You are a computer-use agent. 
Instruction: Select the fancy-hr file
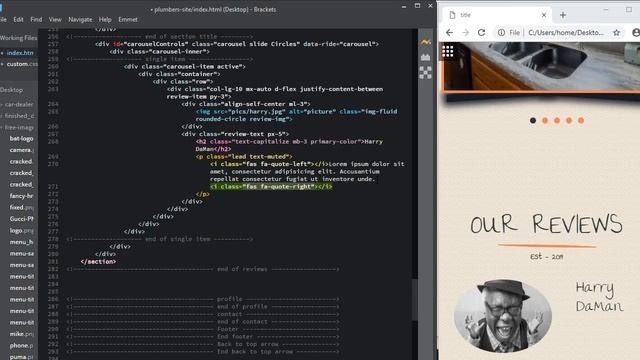pos(21,196)
